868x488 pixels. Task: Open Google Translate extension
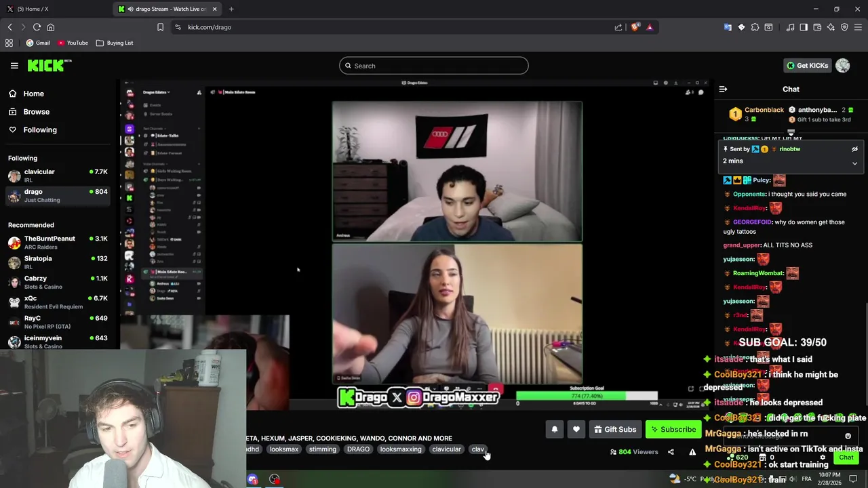tap(728, 27)
